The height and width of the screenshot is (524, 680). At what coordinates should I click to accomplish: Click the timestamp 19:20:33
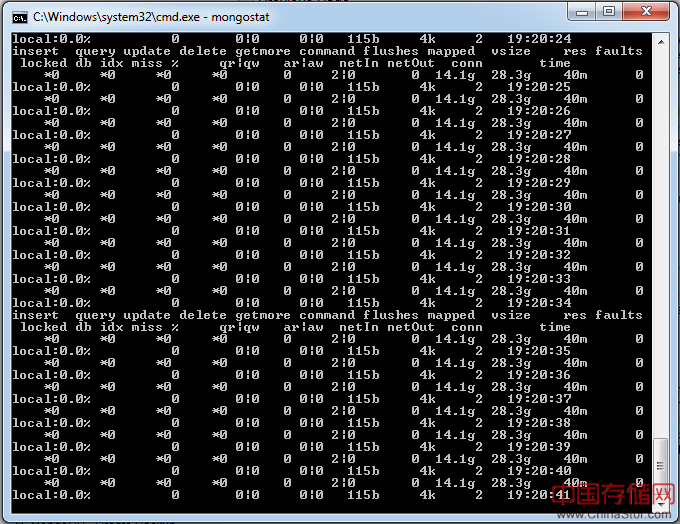[539, 279]
